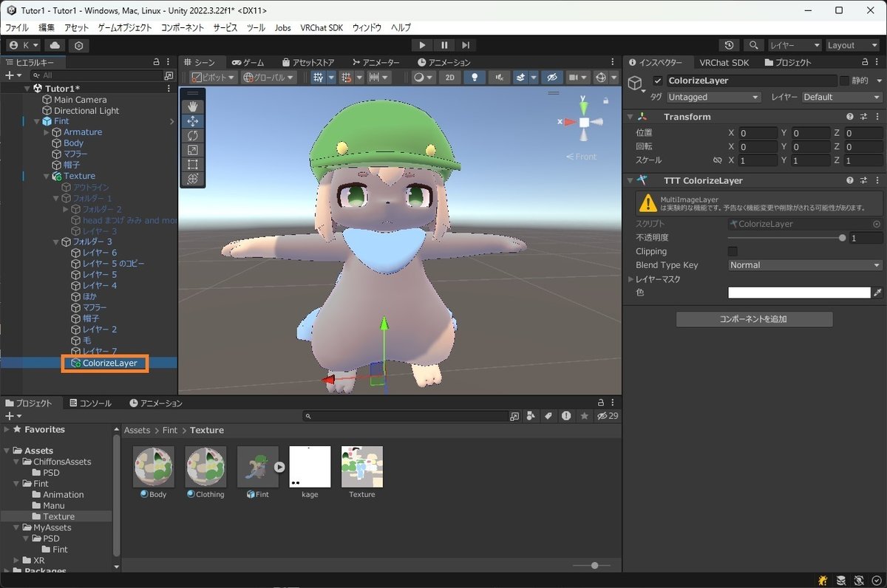This screenshot has height=588, width=887.
Task: Open script object picker for ColorizeLayer
Action: click(x=877, y=224)
